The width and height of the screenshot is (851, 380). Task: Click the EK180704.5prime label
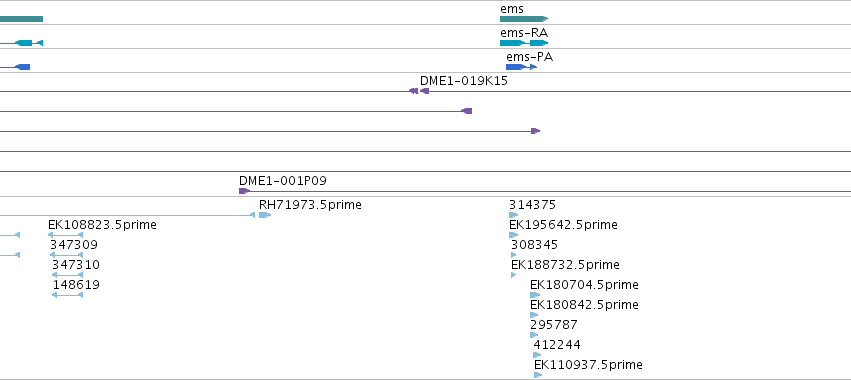[x=584, y=285]
